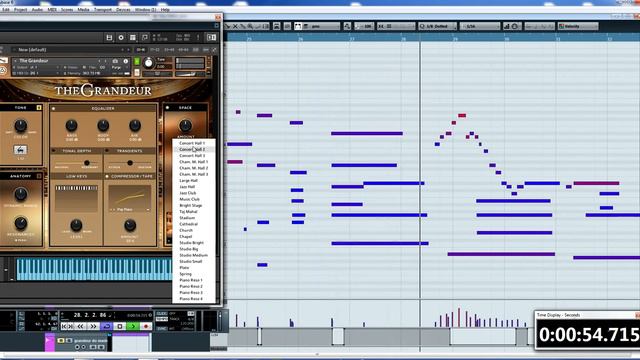Take snapshot with the camera icon
Viewport: 640px width, 360px height.
(116, 61)
